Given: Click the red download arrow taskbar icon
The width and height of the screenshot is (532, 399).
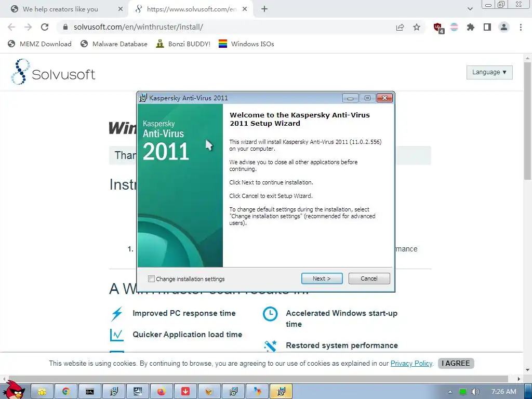Looking at the screenshot, I should click(x=185, y=392).
